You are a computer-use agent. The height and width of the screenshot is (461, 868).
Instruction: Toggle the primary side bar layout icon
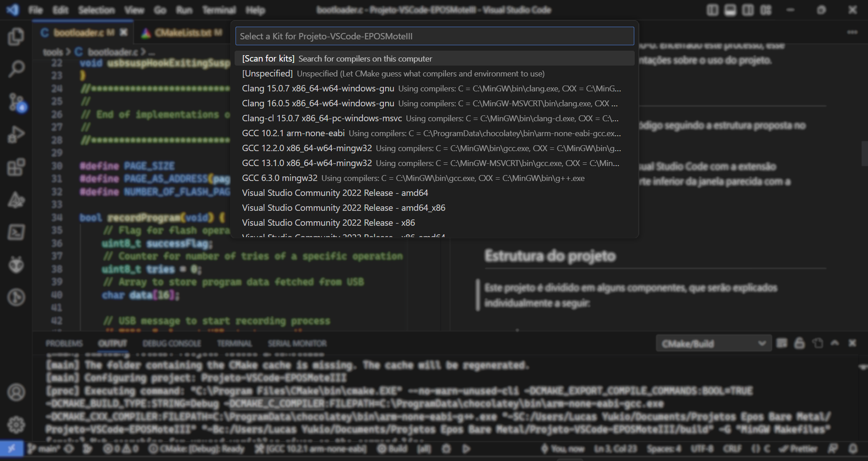pos(712,10)
